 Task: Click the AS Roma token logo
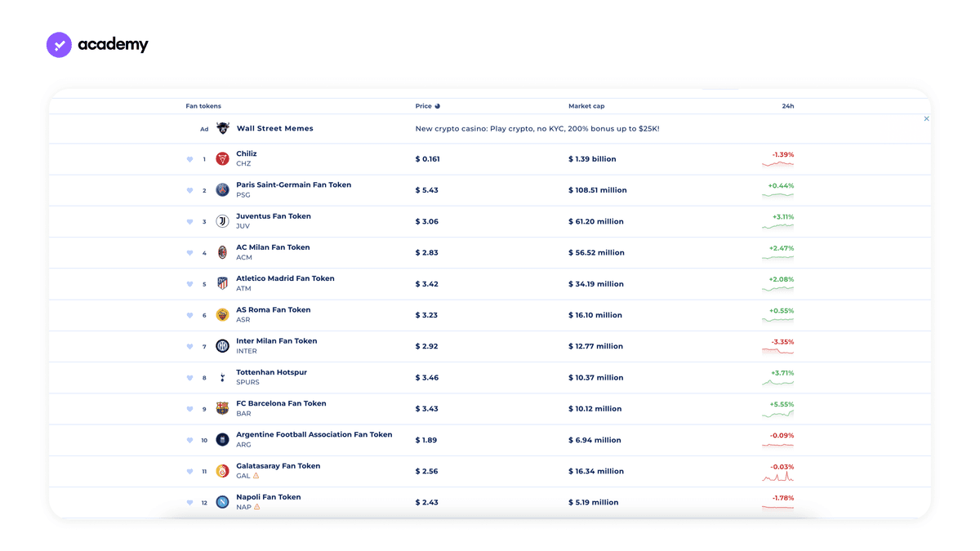pyautogui.click(x=222, y=315)
